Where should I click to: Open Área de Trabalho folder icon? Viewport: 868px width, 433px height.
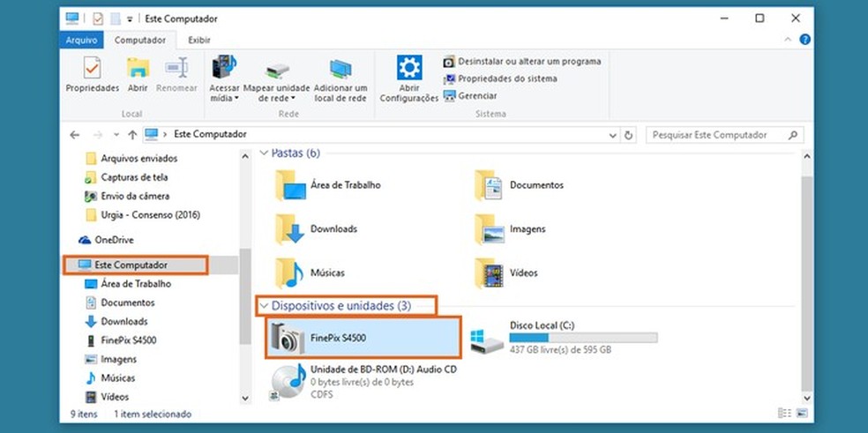coord(290,185)
